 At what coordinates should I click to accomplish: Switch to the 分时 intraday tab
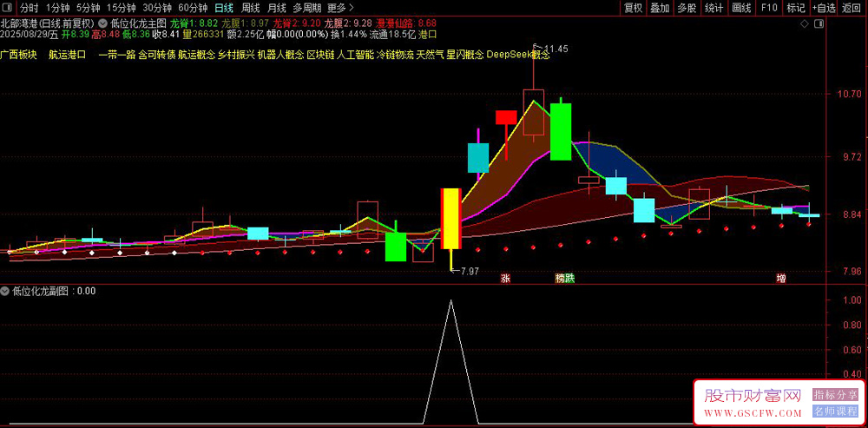[30, 8]
